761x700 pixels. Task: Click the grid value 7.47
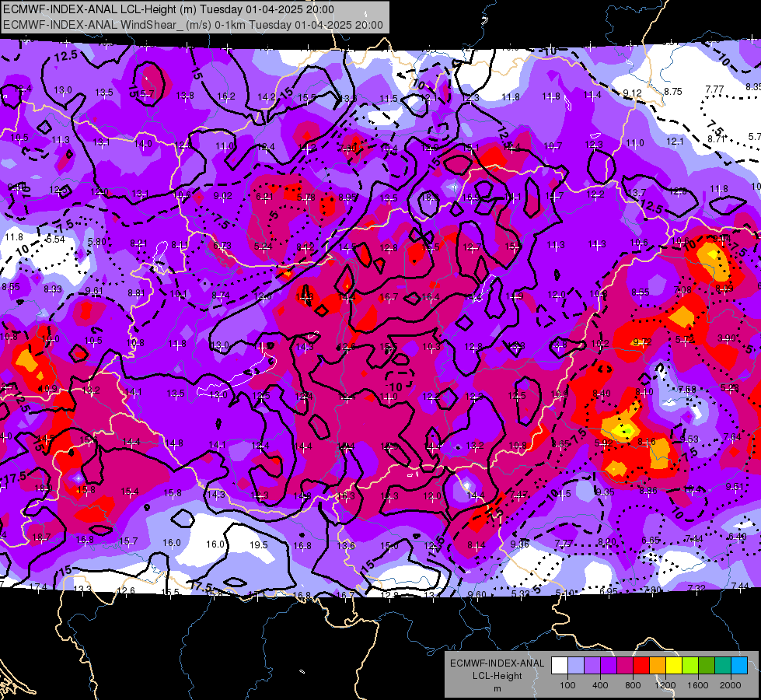[518, 495]
